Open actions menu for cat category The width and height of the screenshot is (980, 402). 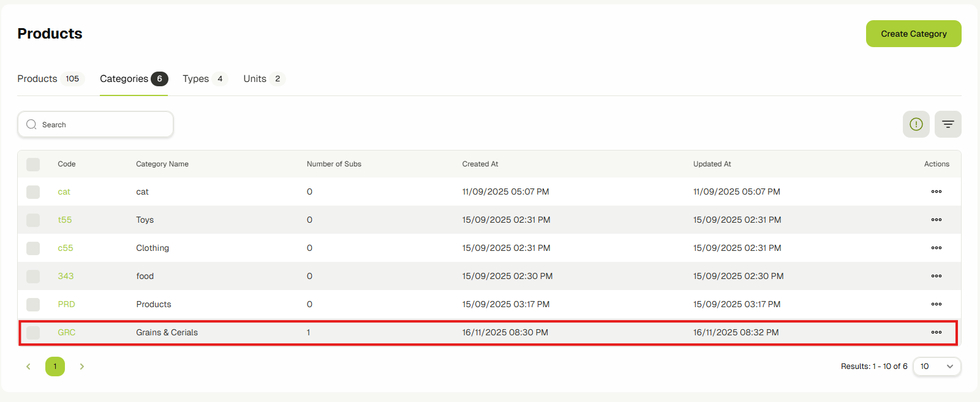pos(936,192)
